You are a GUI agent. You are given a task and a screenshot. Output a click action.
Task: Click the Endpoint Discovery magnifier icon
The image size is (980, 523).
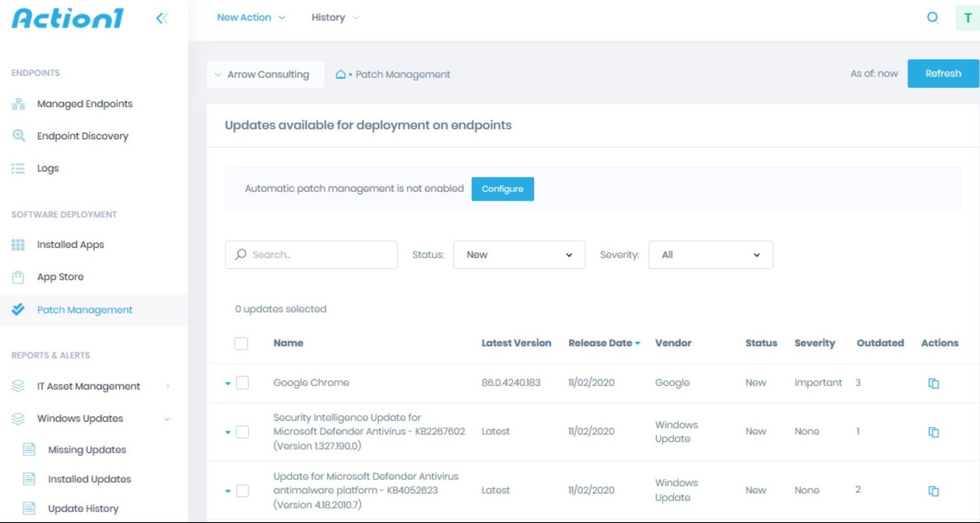tap(18, 136)
